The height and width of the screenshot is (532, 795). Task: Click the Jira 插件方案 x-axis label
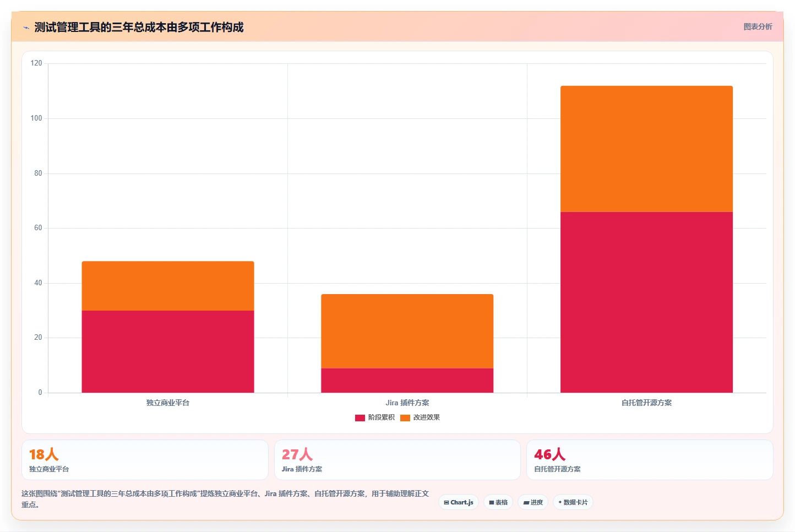(407, 403)
